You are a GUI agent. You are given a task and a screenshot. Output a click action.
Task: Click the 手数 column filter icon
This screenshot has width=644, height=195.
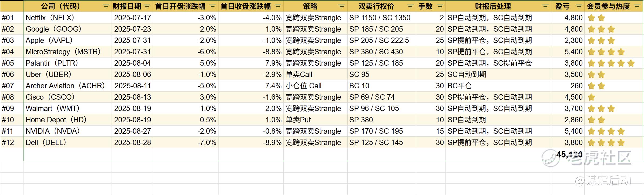[440, 6]
